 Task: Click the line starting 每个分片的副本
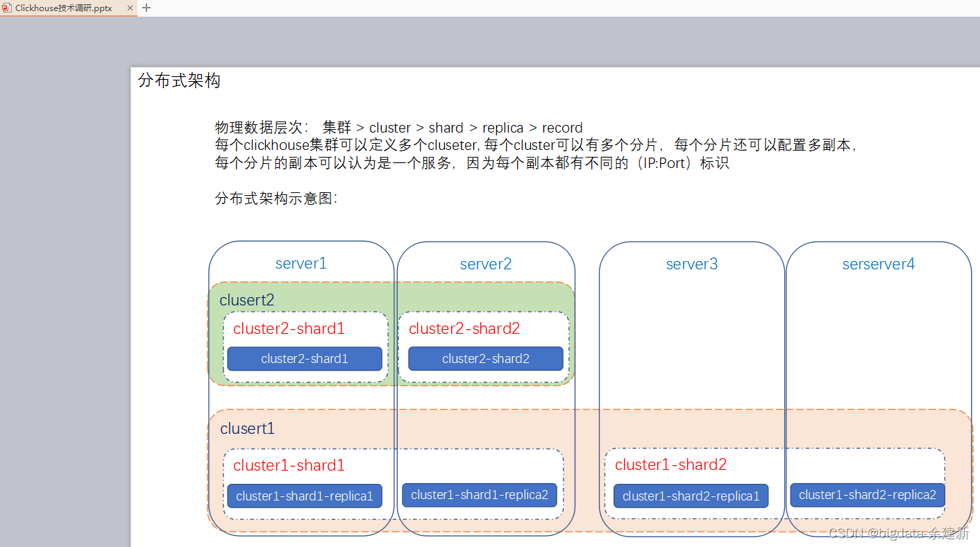pos(472,164)
